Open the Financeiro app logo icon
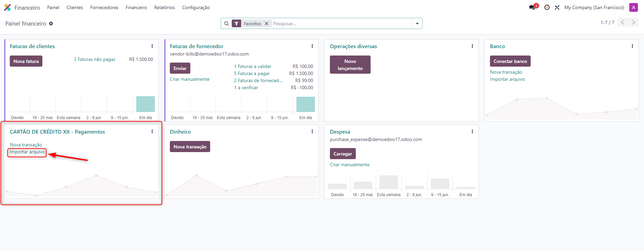644x251 pixels. pos(7,7)
